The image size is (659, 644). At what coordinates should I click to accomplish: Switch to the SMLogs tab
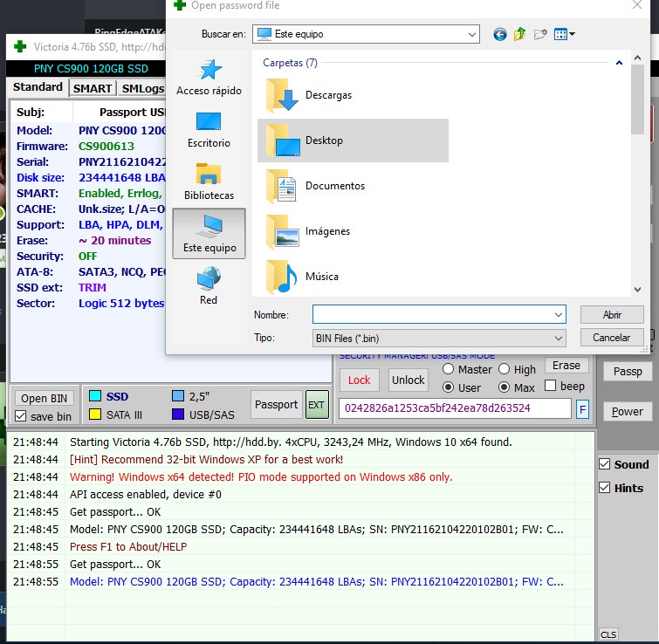pyautogui.click(x=142, y=88)
